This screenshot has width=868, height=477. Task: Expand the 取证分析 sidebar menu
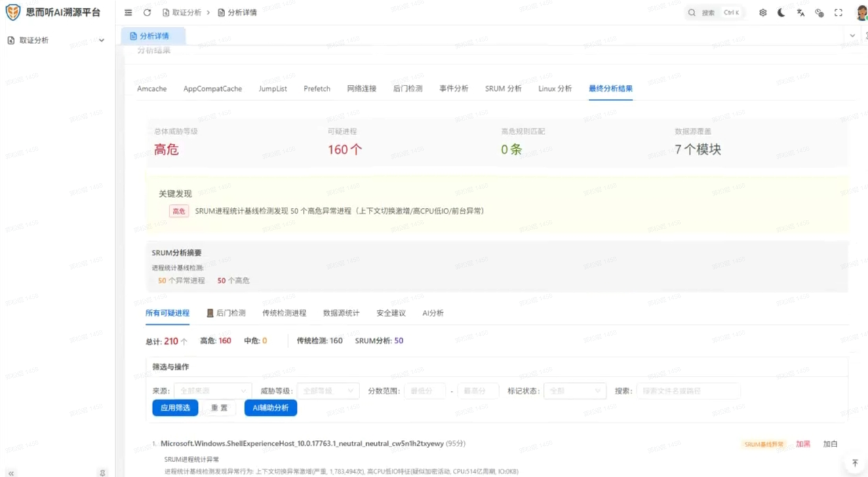click(56, 41)
